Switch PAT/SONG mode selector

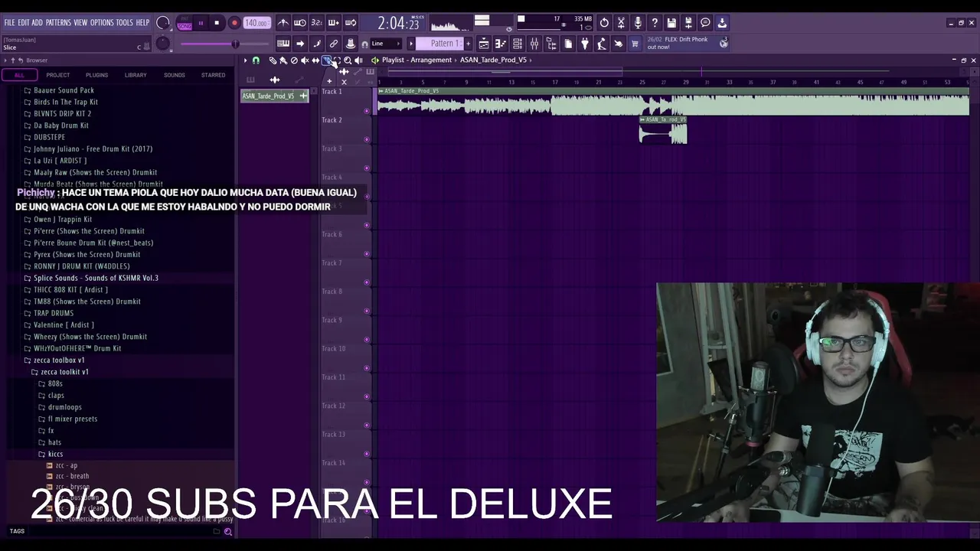185,23
